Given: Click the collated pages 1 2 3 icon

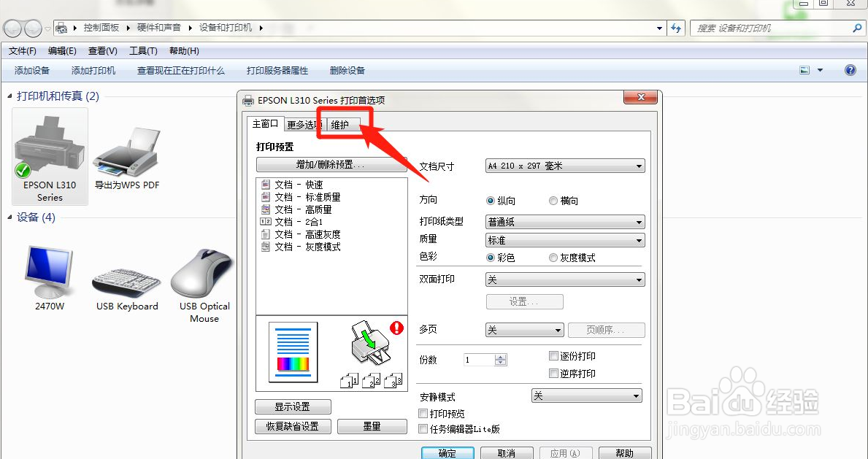Looking at the screenshot, I should pos(371,379).
